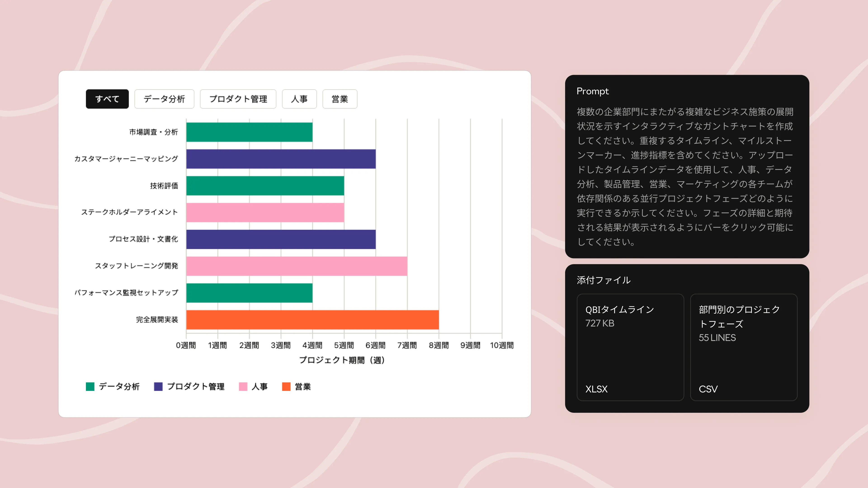Click the Prompt panel heading
868x488 pixels.
[592, 91]
